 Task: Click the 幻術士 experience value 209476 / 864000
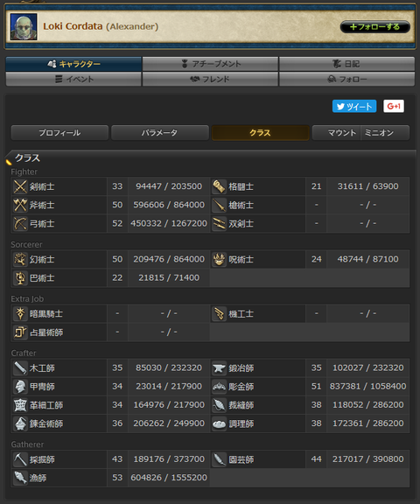pyautogui.click(x=169, y=259)
